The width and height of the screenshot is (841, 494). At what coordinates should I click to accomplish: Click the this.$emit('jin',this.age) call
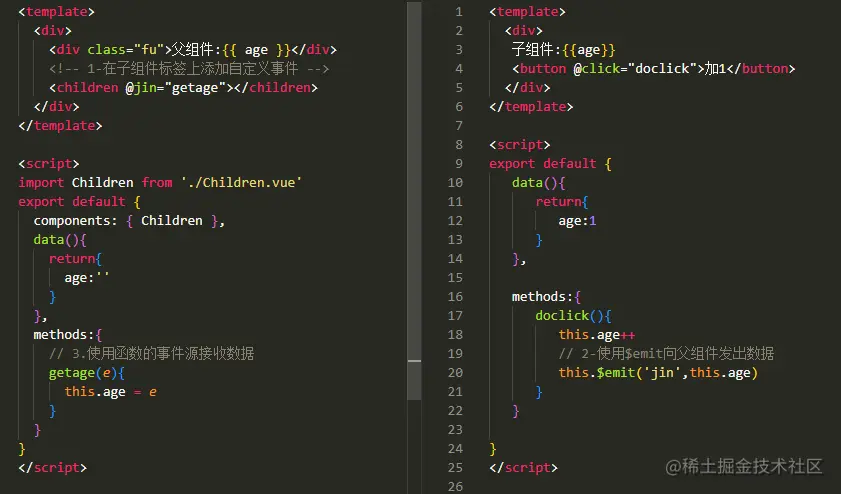click(658, 373)
